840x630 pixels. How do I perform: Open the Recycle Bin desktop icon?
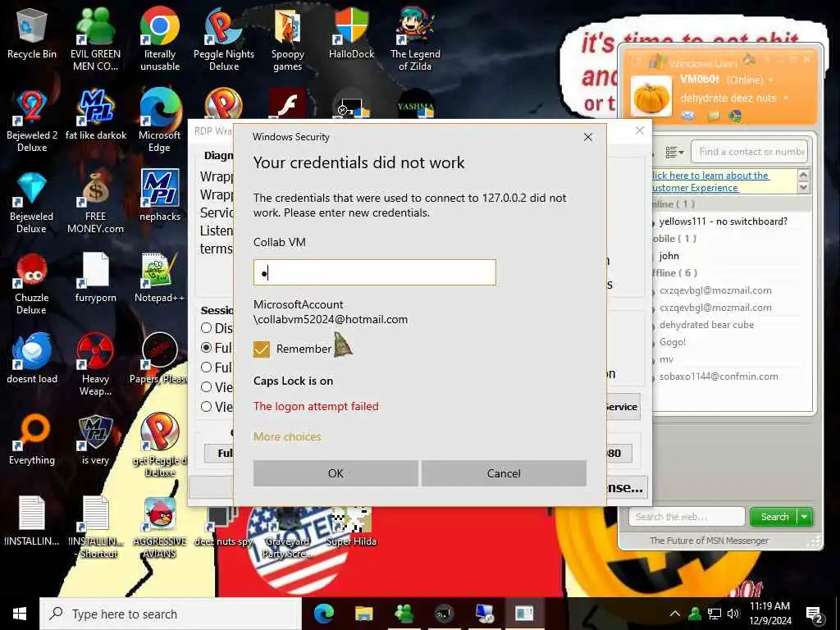32,34
